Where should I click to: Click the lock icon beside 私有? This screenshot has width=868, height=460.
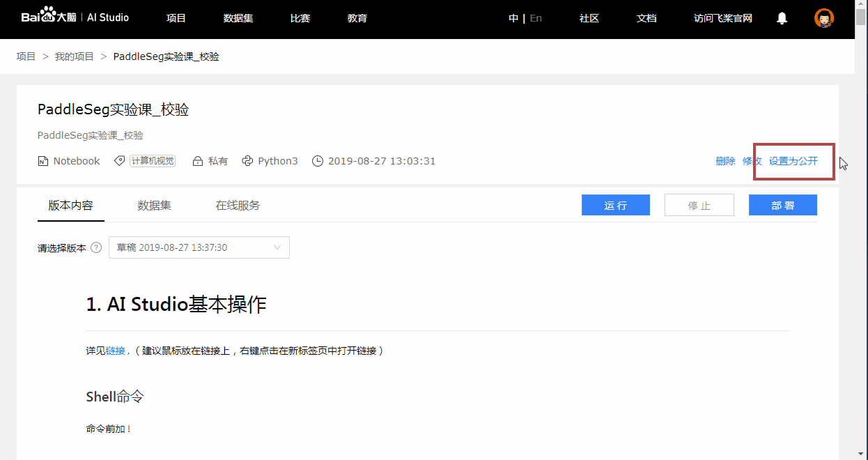point(198,161)
